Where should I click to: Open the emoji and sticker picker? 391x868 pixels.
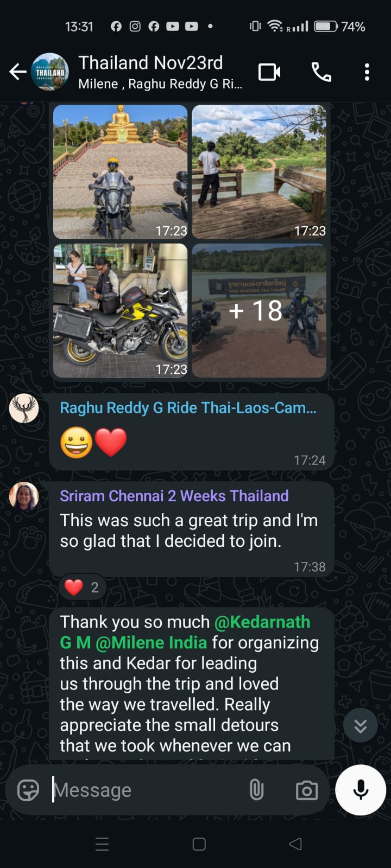(28, 790)
